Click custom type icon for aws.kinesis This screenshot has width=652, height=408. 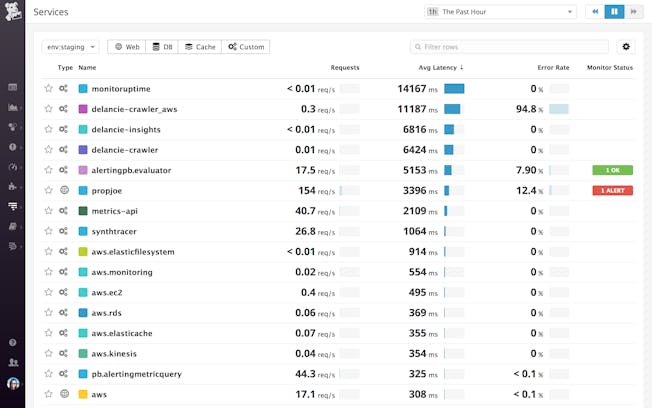point(63,353)
